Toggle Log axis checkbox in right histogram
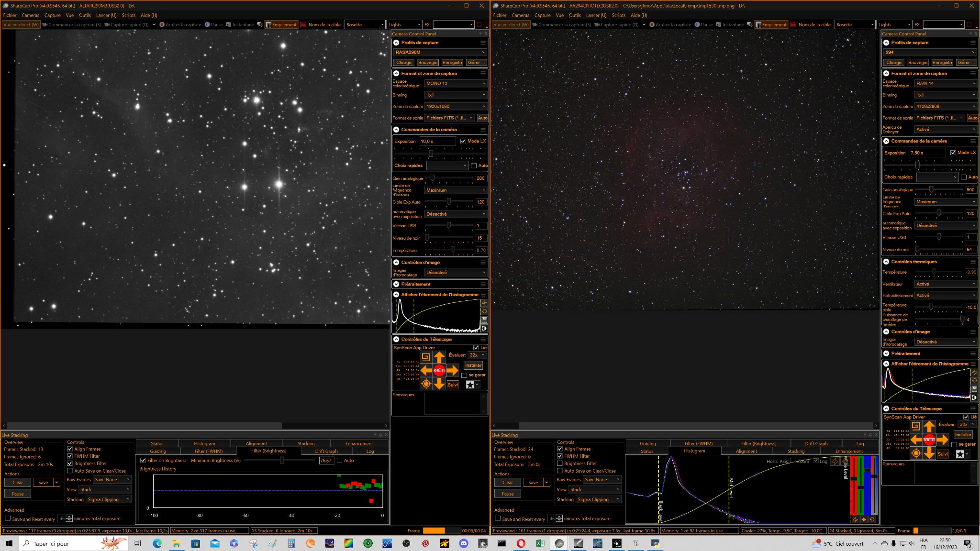Image resolution: width=980 pixels, height=551 pixels. click(816, 462)
